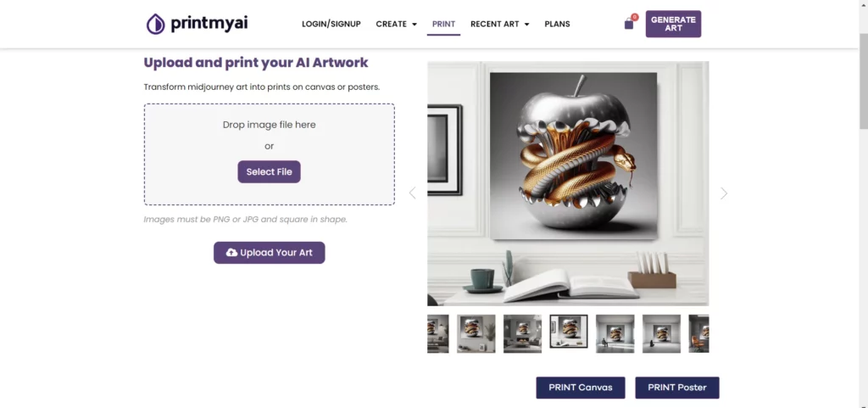Screen dimensions: 868x408
Task: Select the PRINT navigation tab
Action: [x=443, y=24]
